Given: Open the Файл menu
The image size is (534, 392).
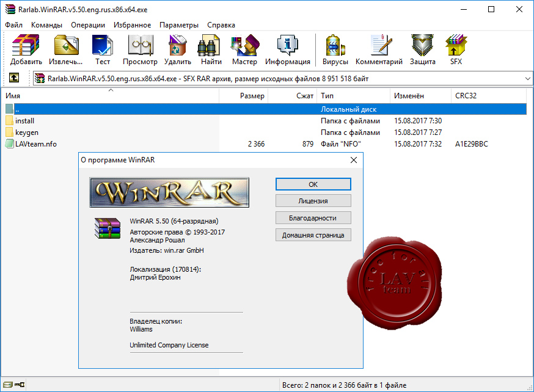Looking at the screenshot, I should click(x=13, y=25).
